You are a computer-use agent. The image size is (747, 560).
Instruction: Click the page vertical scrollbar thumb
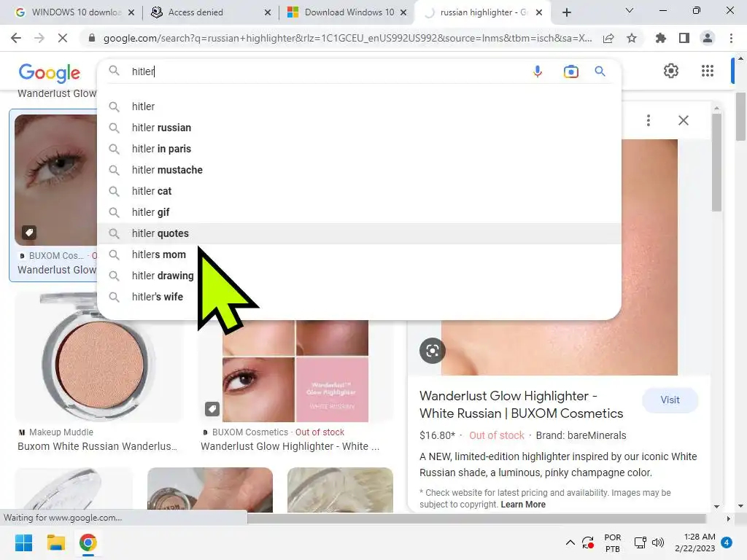(740, 117)
